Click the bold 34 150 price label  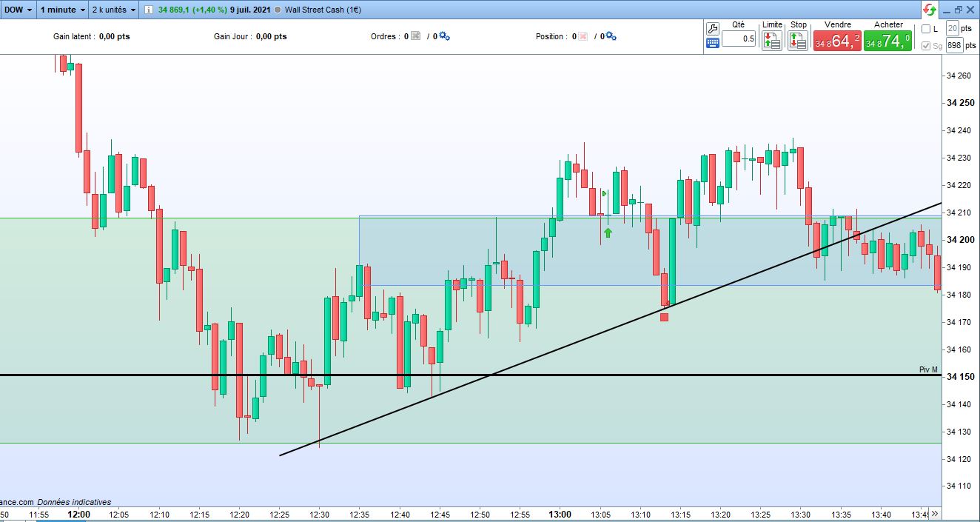[960, 377]
